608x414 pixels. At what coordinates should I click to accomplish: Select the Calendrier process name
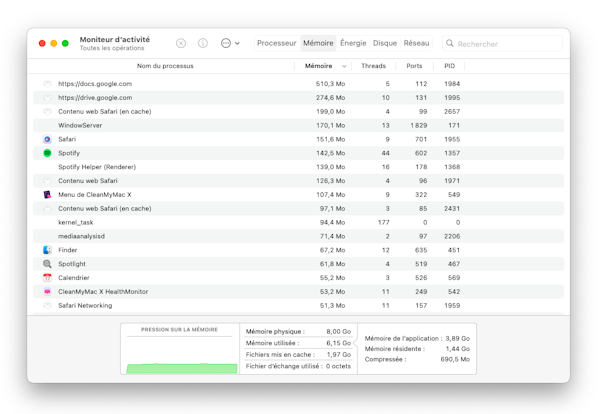74,278
